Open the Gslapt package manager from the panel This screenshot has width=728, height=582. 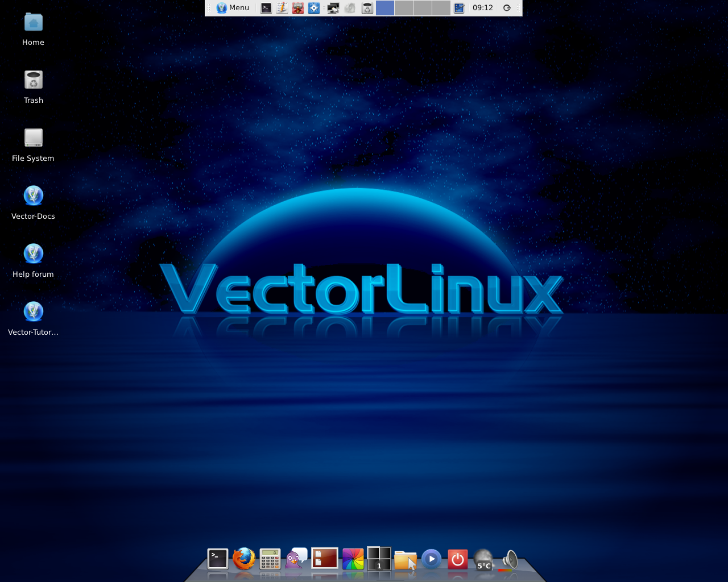click(297, 7)
